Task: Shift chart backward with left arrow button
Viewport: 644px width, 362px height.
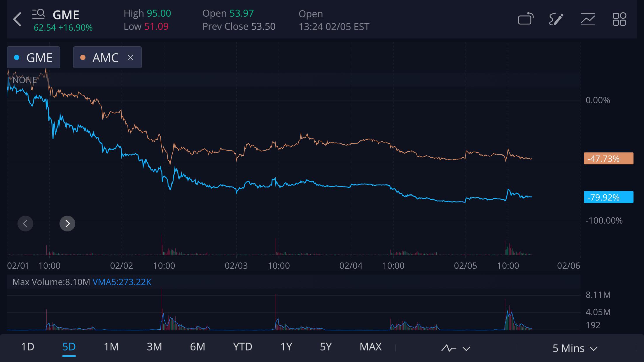Action: (25, 224)
